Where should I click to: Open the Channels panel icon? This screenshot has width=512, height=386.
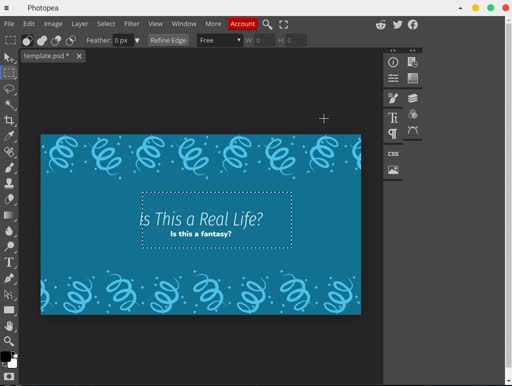click(413, 115)
